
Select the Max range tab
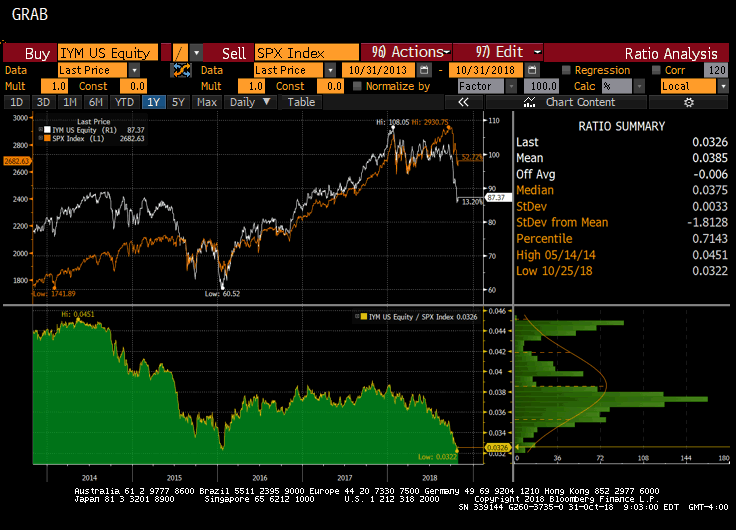click(207, 102)
